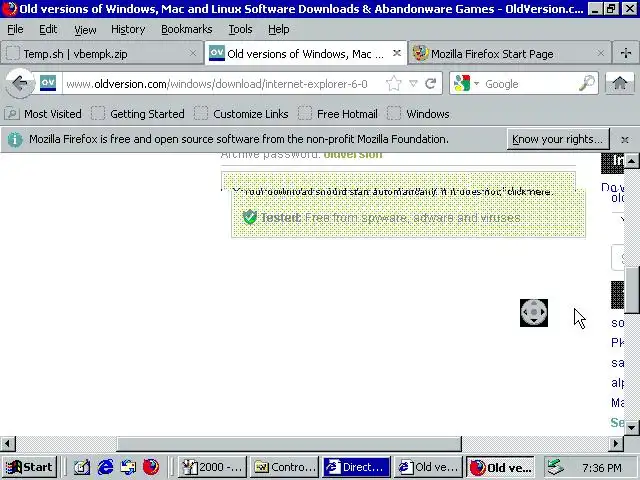Open the Most Visited bookmarks folder
This screenshot has height=480, width=640.
click(x=44, y=114)
